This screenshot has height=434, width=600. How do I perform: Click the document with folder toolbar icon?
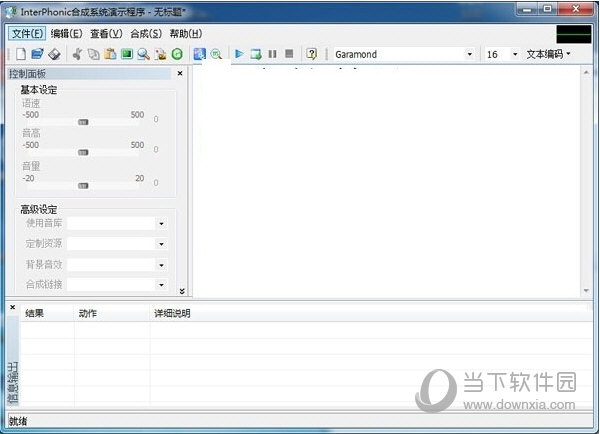coord(160,54)
